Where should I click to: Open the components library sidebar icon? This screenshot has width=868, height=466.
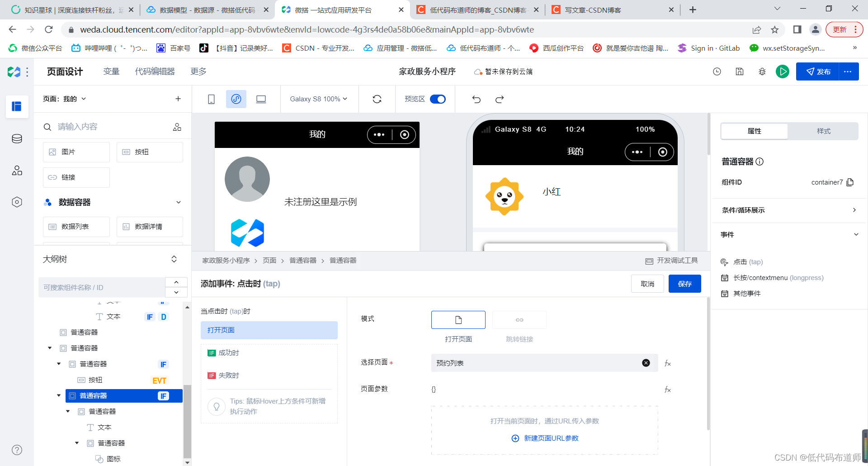point(17,170)
